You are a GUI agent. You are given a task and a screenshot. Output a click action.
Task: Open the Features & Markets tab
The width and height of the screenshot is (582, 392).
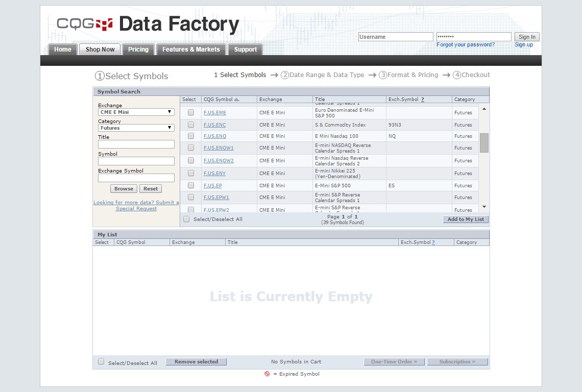pyautogui.click(x=191, y=50)
